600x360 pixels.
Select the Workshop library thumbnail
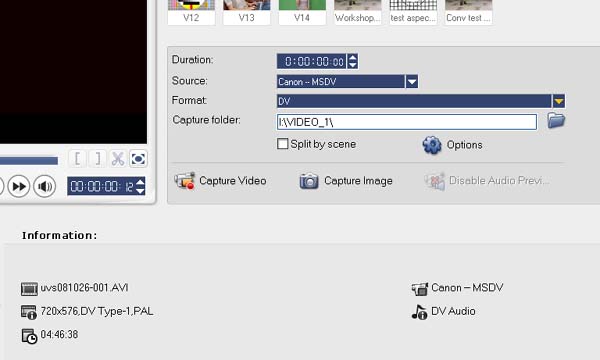357,12
